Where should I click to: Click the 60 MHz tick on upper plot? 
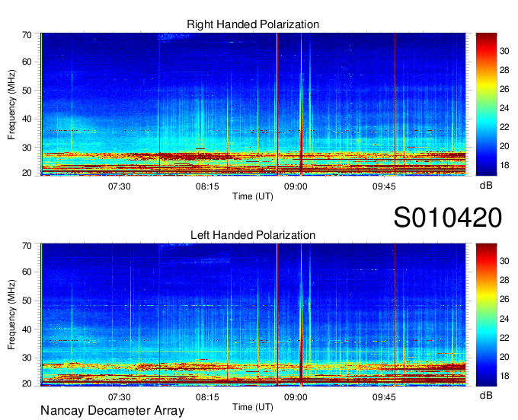coord(27,62)
